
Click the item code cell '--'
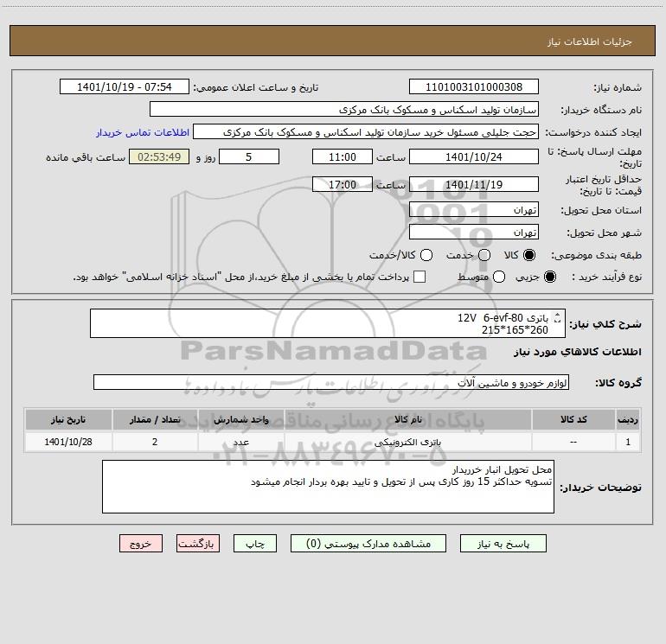pos(573,442)
